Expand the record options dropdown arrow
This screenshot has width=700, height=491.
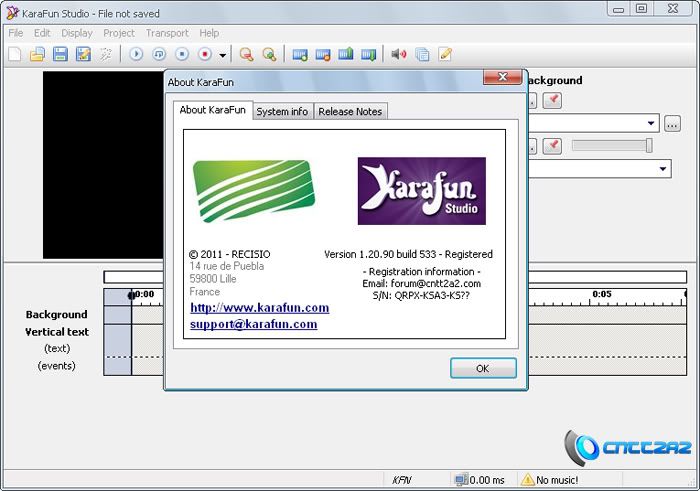223,55
